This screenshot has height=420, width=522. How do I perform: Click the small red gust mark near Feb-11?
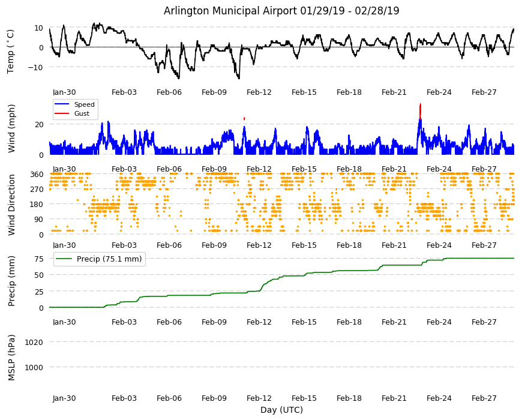point(244,118)
